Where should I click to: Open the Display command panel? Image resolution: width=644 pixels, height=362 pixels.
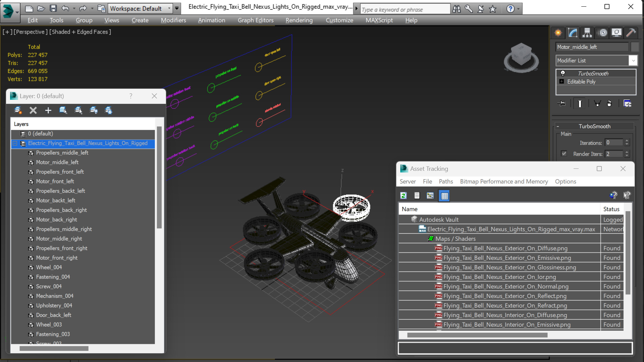617,32
